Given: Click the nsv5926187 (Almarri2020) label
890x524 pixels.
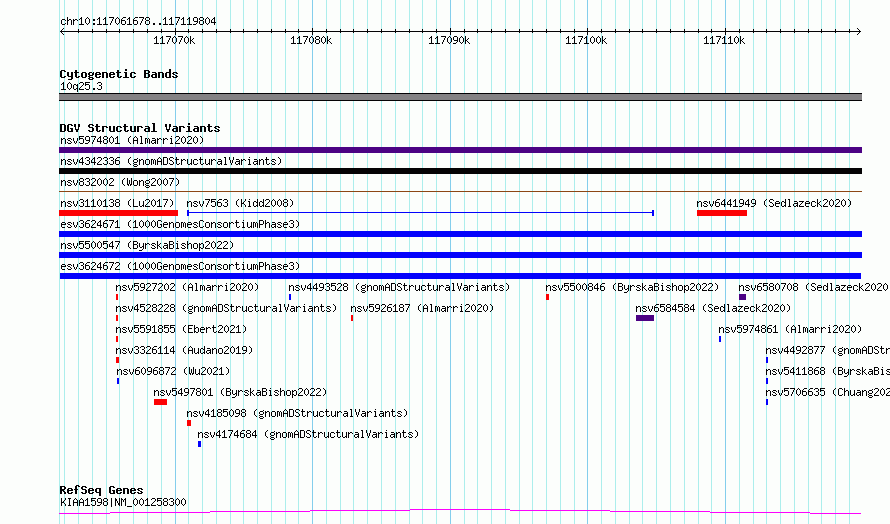Looking at the screenshot, I should (422, 308).
